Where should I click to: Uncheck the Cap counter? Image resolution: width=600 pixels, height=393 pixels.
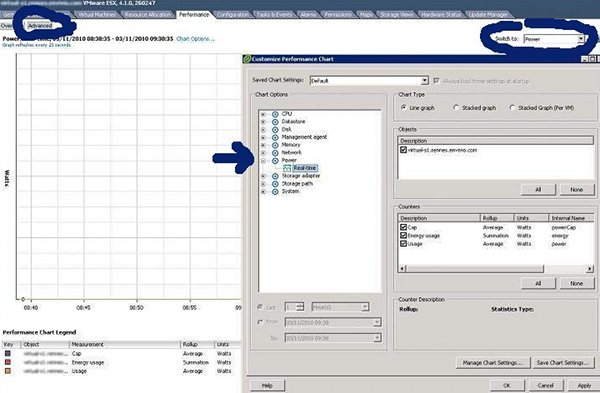[403, 227]
